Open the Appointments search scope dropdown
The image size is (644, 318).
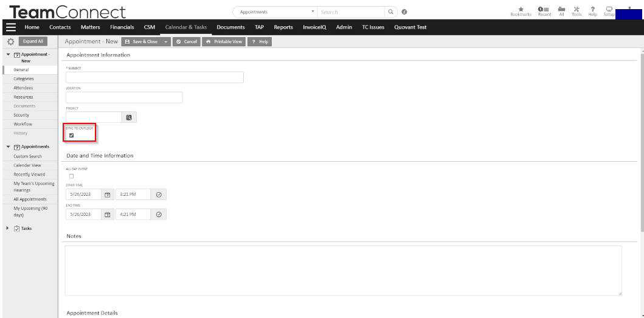(275, 12)
